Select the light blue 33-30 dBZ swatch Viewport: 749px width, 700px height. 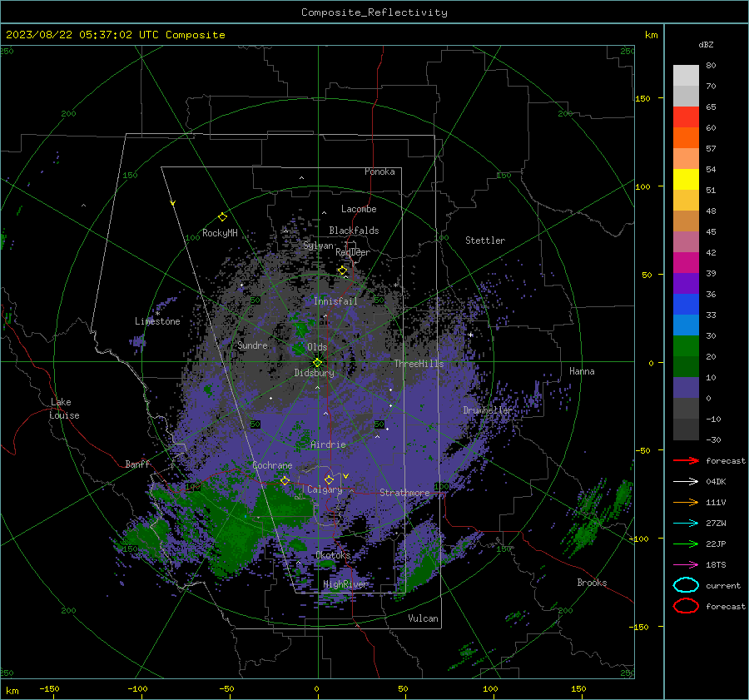(x=686, y=325)
